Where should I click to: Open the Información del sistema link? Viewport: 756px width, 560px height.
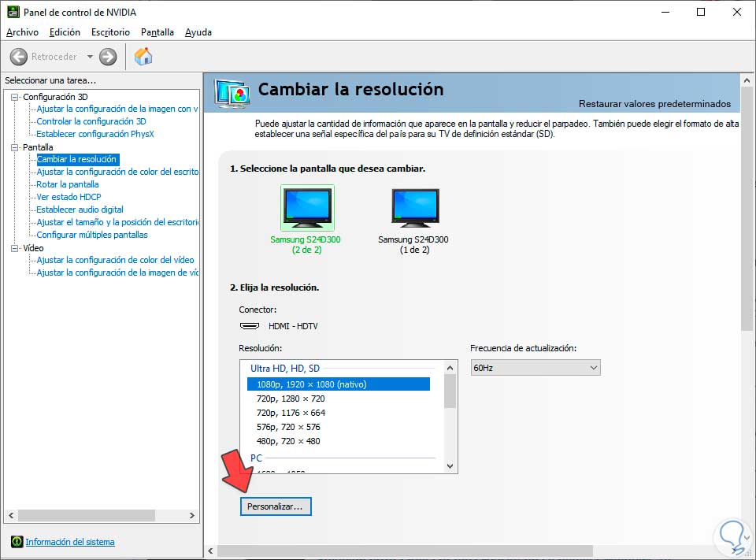(x=70, y=542)
